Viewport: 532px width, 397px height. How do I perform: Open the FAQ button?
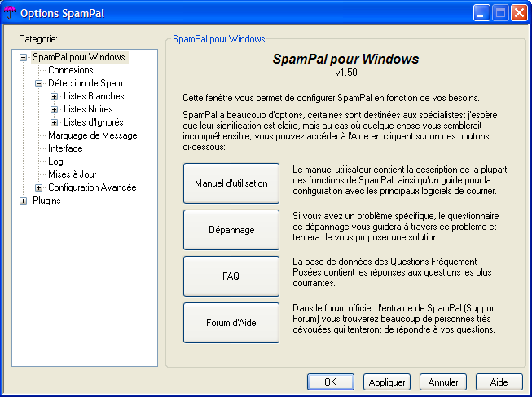(x=231, y=276)
